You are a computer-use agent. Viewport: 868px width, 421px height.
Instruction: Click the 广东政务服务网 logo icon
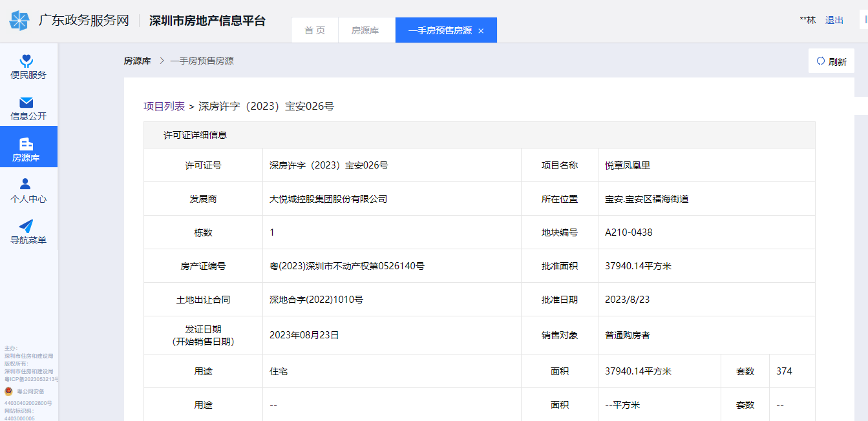coord(19,21)
